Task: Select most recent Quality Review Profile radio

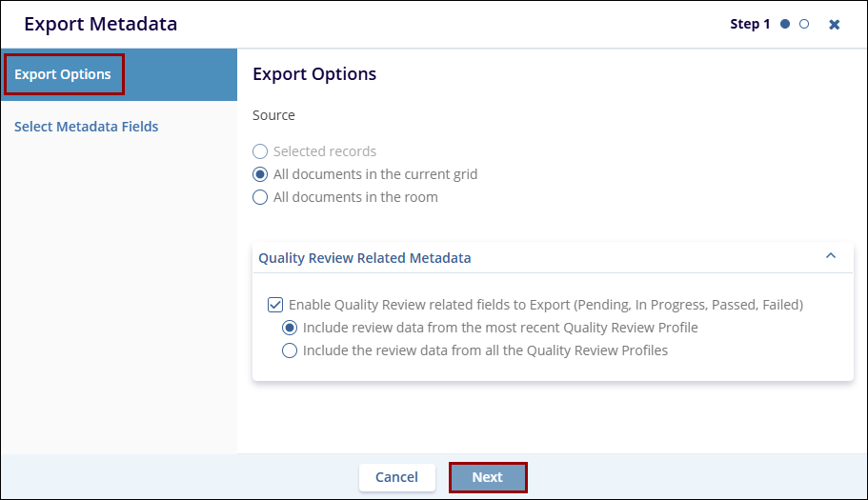Action: 290,328
